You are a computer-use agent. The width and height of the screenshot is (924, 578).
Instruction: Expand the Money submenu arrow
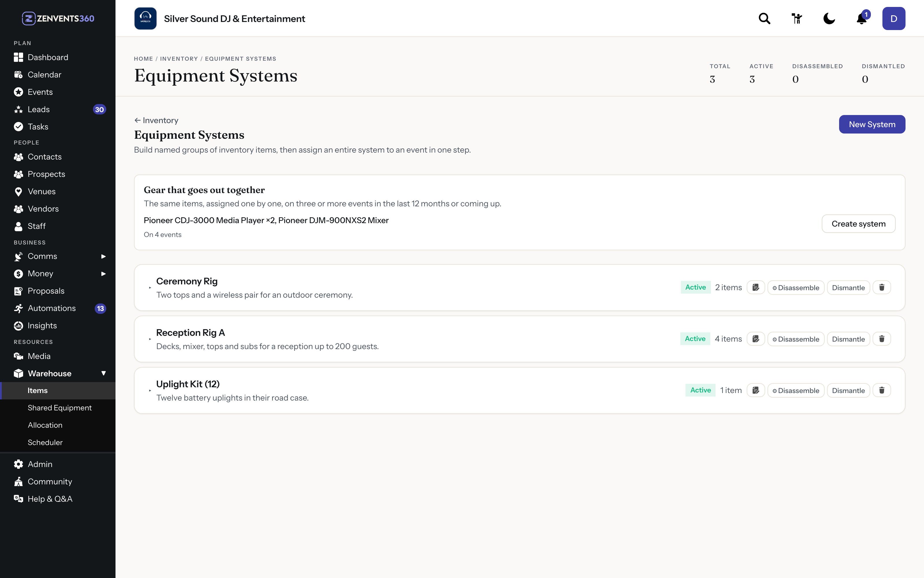[103, 274]
